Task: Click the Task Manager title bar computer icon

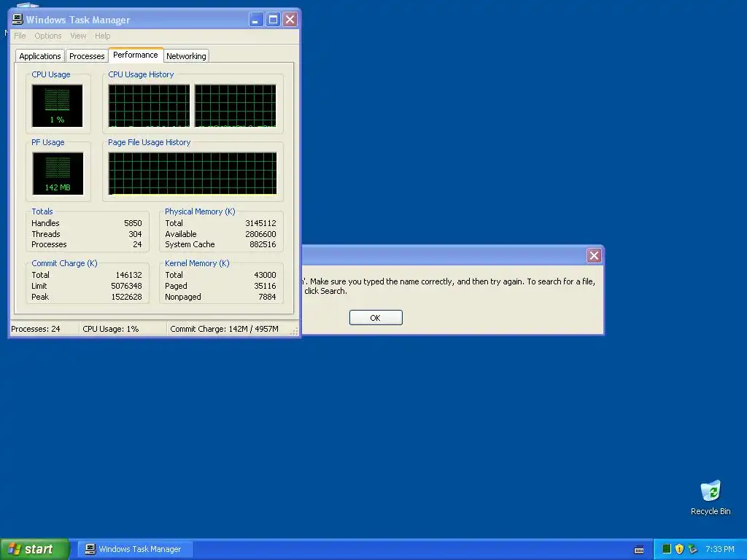Action: coord(18,19)
